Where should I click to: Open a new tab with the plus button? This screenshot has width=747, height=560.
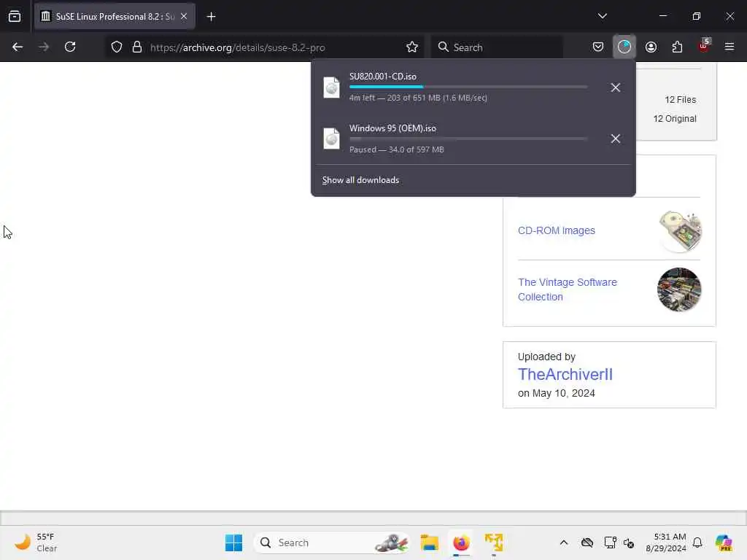pos(211,17)
